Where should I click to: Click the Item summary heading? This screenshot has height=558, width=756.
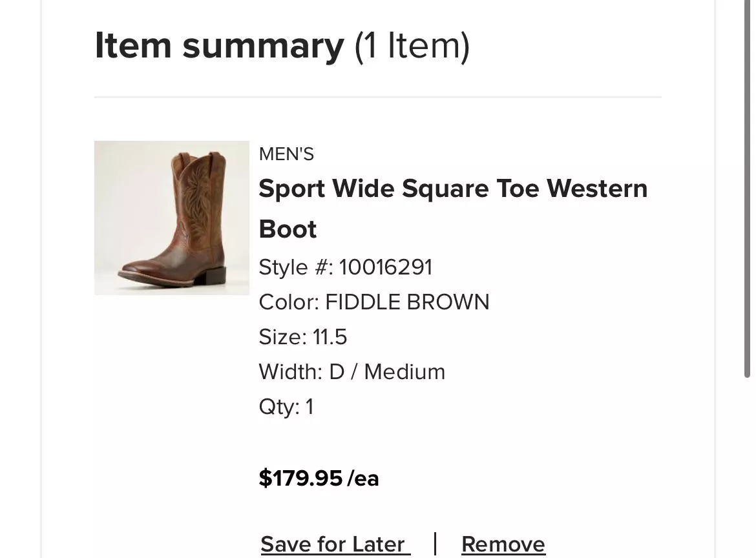[219, 46]
